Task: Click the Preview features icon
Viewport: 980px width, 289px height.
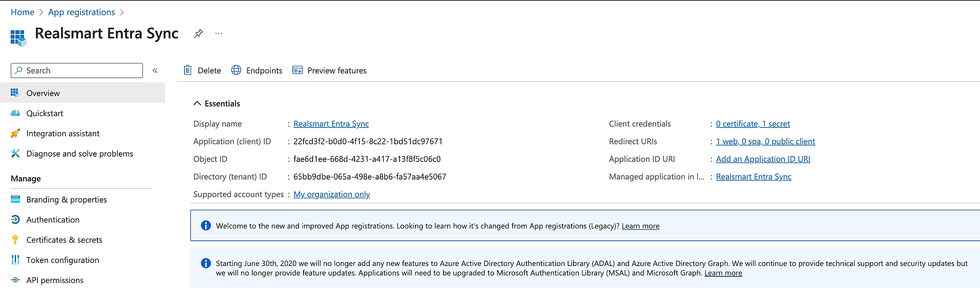Action: coord(297,70)
